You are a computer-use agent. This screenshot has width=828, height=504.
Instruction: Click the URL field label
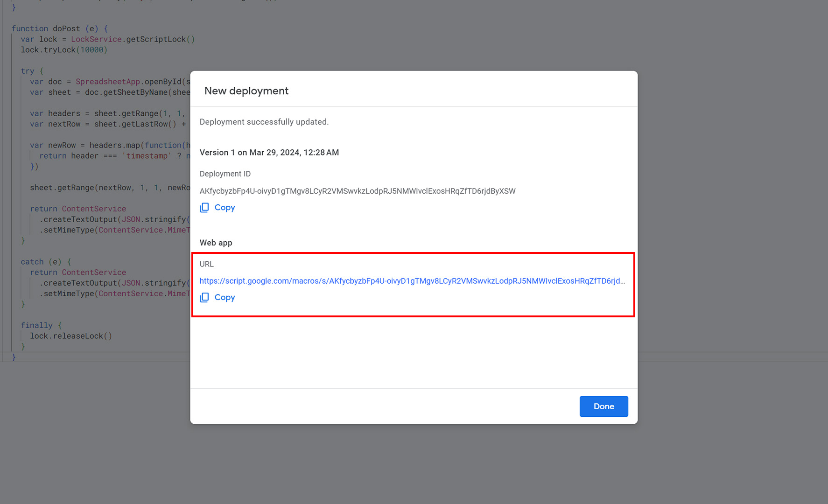206,264
